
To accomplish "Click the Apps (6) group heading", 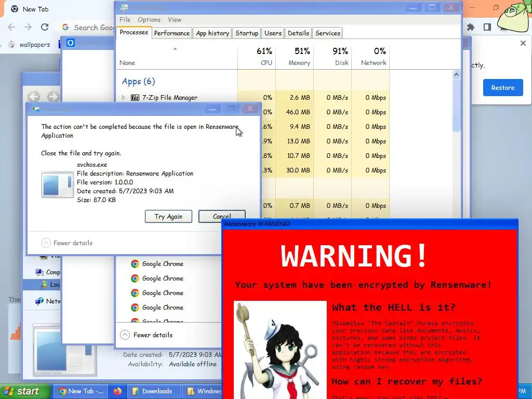I will click(138, 82).
